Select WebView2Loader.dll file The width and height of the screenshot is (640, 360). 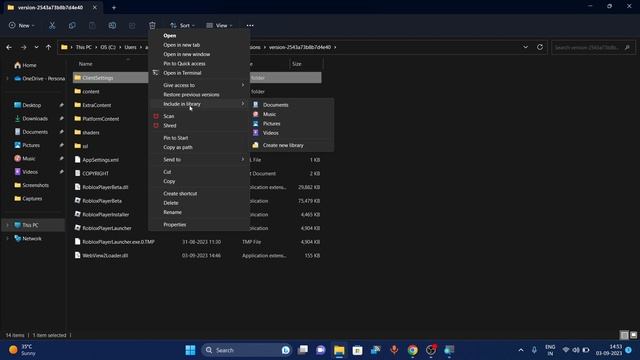pyautogui.click(x=105, y=256)
